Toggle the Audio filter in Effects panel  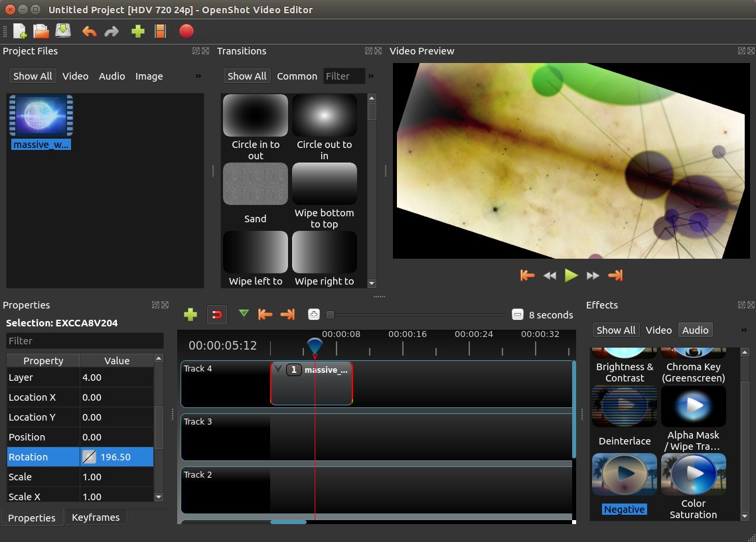695,330
